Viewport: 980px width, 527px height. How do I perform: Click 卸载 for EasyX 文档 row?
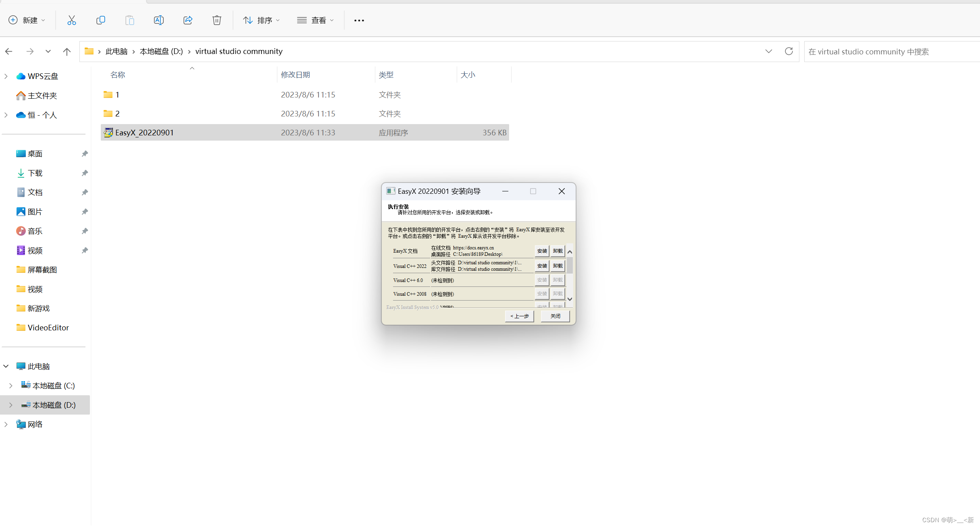[x=558, y=251]
